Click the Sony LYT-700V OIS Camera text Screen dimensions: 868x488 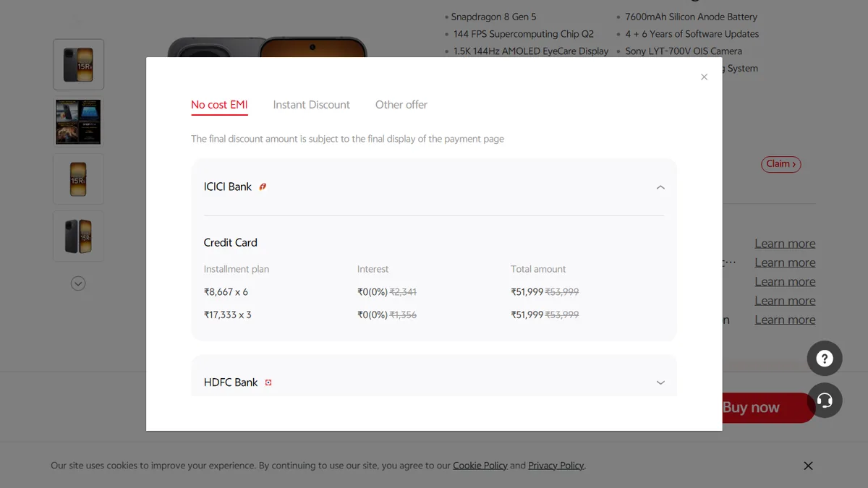point(684,51)
